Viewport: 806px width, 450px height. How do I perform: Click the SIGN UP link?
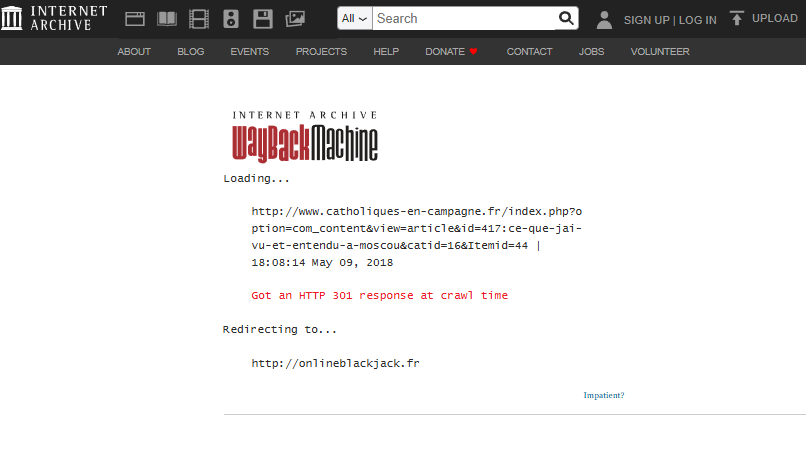tap(647, 20)
